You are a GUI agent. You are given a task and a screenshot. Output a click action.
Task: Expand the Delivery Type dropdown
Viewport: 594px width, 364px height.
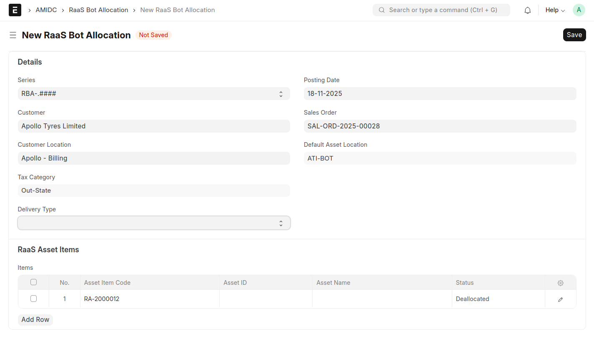point(153,223)
